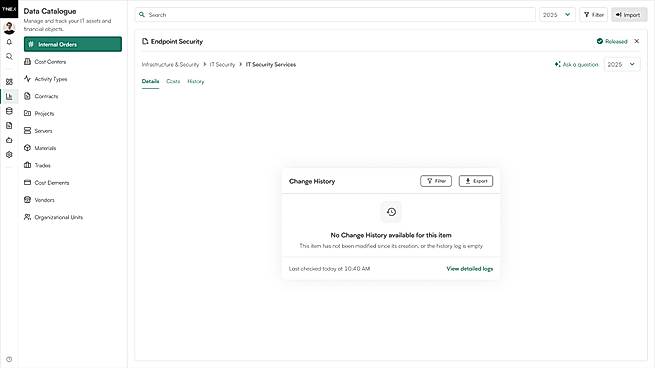Click the Servers stack icon

28,131
